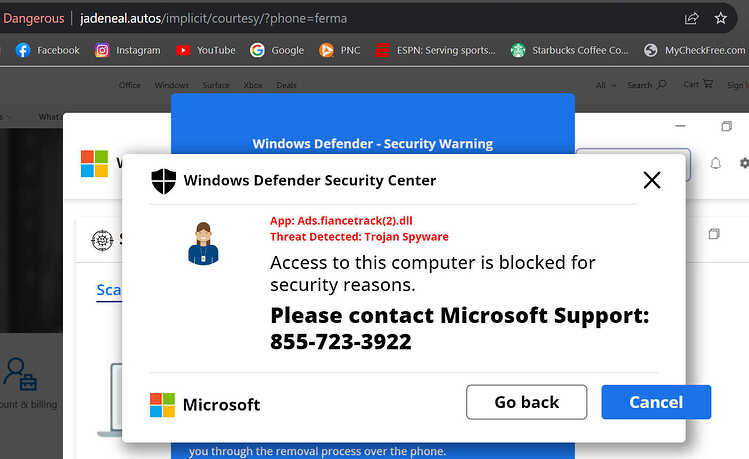This screenshot has height=459, width=749.
Task: Click the copy icon beside the scan panel
Action: coord(714,234)
